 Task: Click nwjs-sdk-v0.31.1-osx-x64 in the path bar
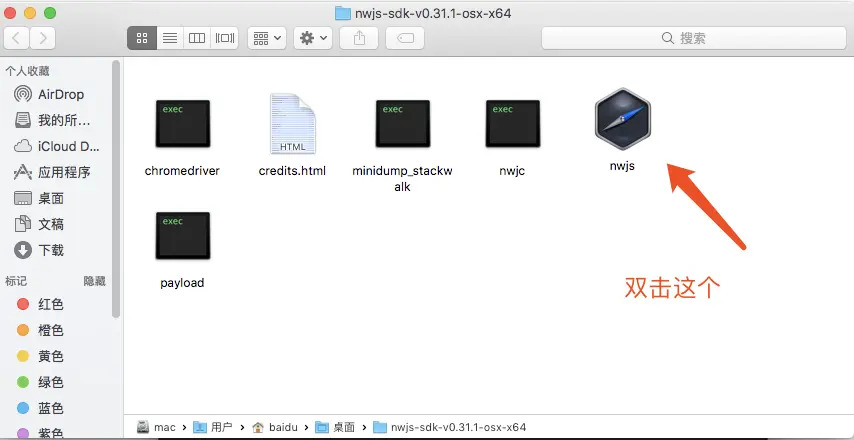(450, 427)
